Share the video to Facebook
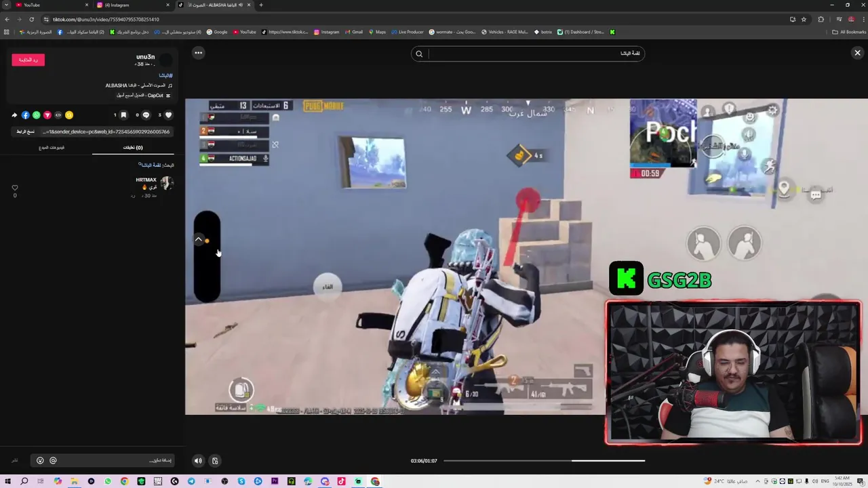 pos(25,115)
